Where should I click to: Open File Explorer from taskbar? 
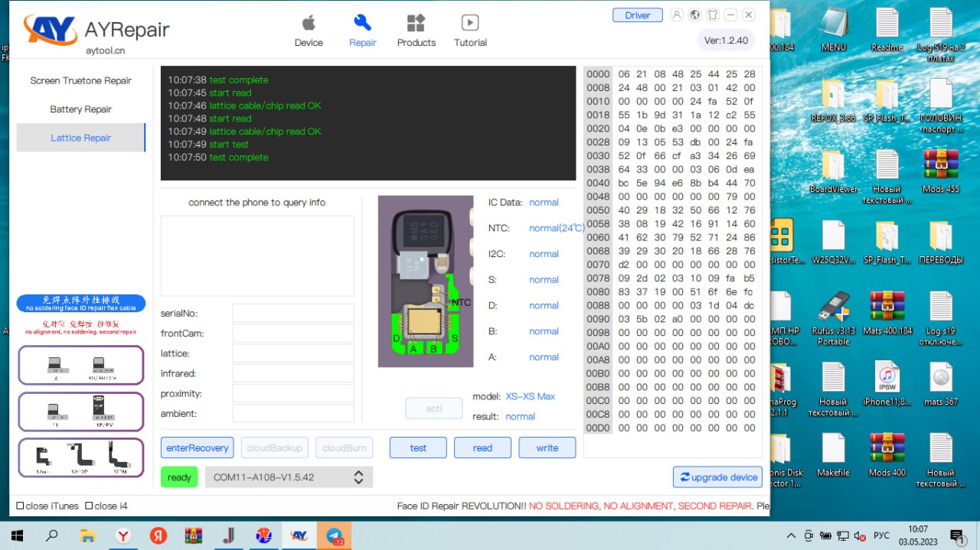[x=88, y=535]
